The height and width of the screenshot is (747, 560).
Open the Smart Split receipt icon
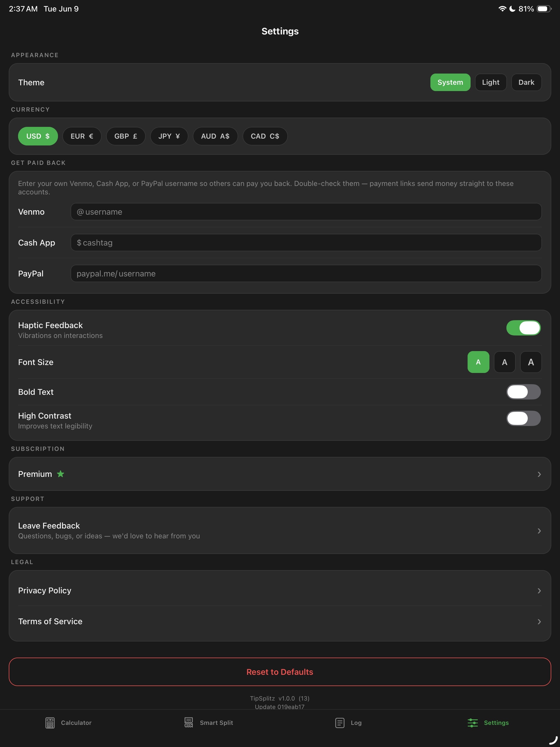(189, 723)
